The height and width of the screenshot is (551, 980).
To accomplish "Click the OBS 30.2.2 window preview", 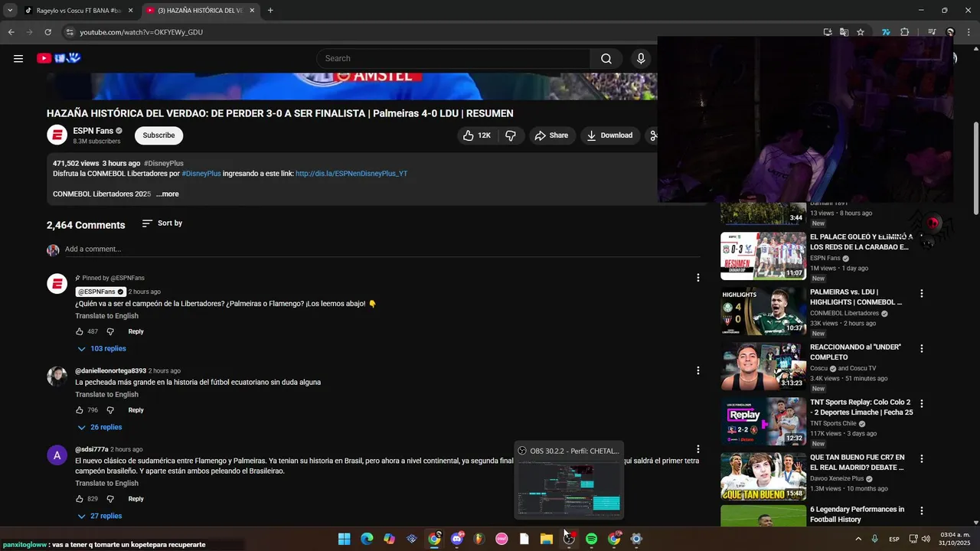I will (569, 480).
